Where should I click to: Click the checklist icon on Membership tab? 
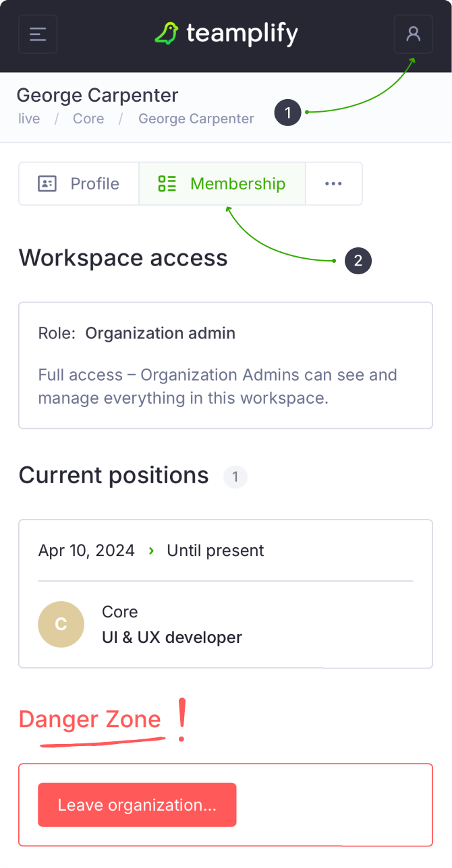click(x=167, y=184)
